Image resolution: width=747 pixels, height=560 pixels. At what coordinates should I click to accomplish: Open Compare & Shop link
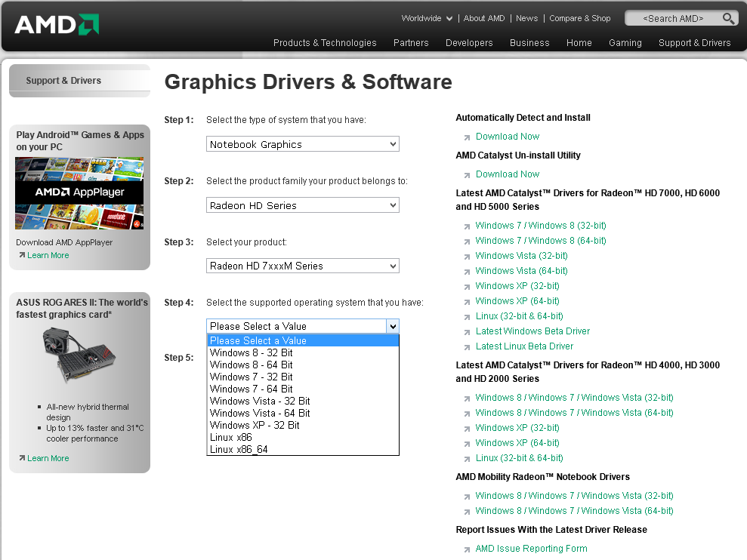point(580,19)
